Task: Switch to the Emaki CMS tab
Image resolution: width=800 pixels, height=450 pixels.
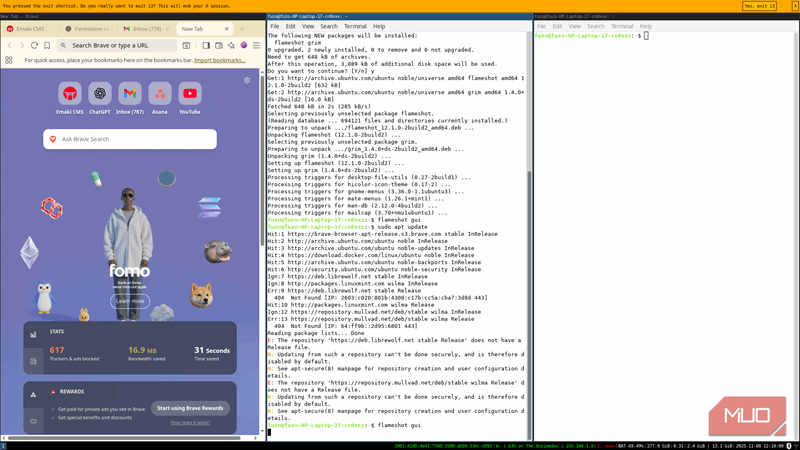Action: [30, 29]
